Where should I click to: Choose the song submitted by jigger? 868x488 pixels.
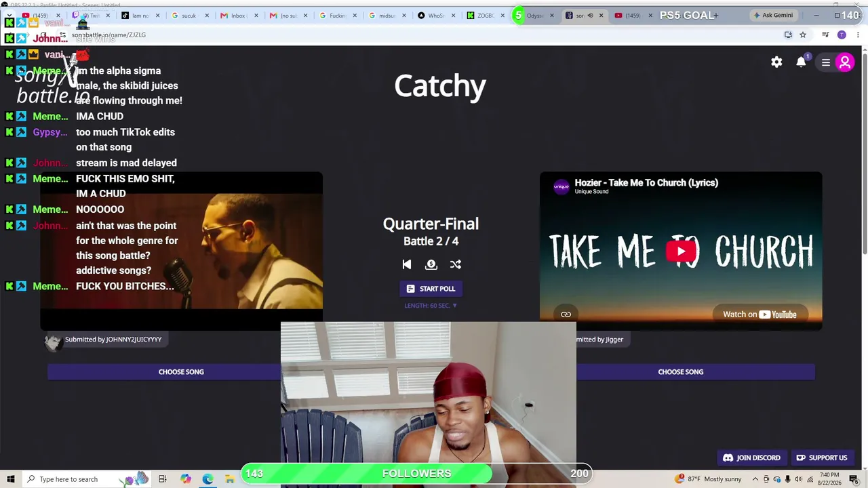[x=681, y=371]
